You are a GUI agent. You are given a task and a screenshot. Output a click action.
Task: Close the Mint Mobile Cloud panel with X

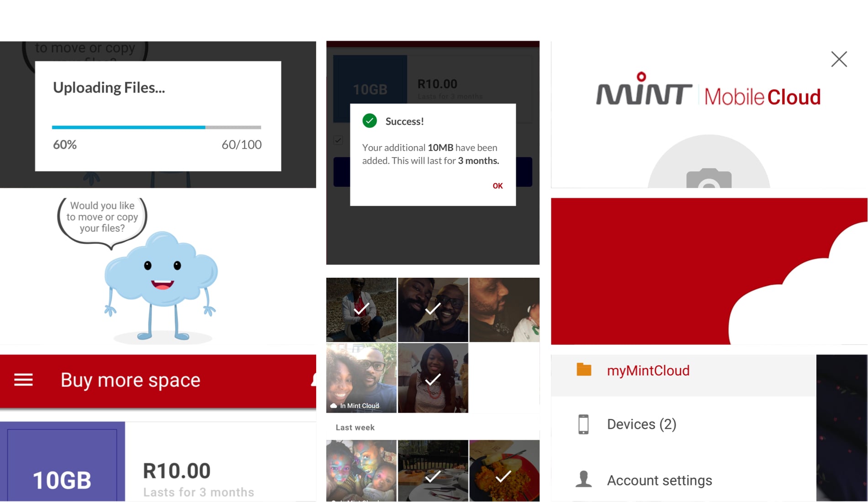(x=839, y=59)
